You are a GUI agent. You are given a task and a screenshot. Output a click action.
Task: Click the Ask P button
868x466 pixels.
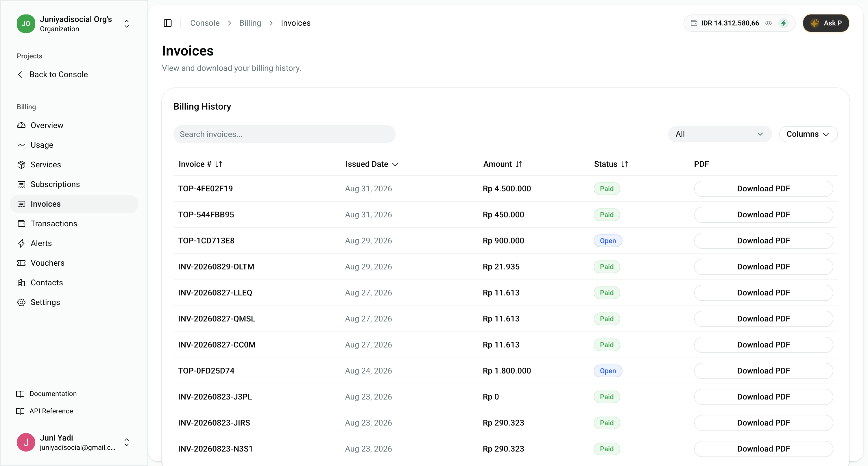(826, 23)
